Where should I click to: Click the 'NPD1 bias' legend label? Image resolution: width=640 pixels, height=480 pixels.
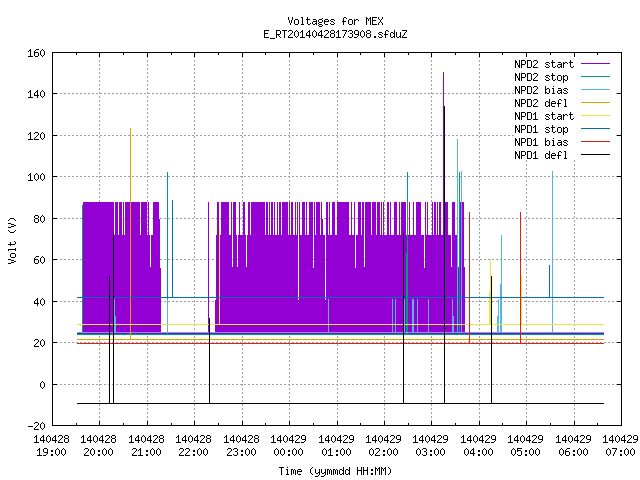(x=541, y=142)
